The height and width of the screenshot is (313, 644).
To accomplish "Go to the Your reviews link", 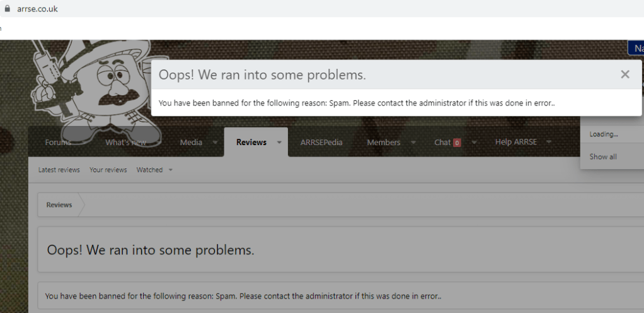I will tap(108, 170).
